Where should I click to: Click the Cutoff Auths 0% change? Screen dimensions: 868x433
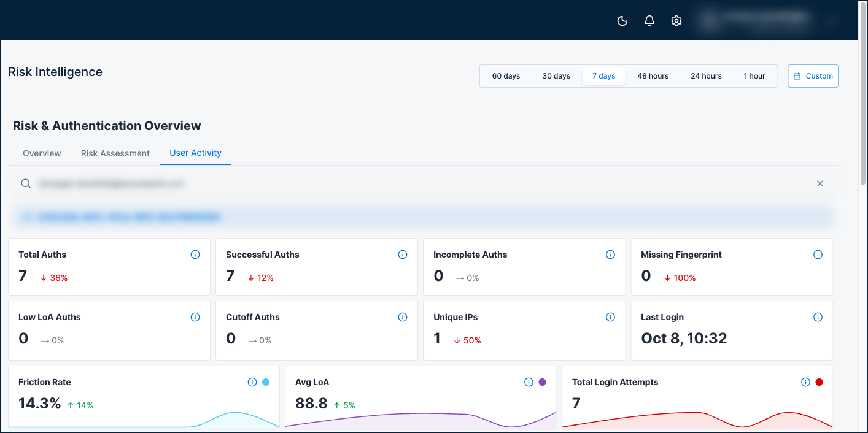[260, 340]
